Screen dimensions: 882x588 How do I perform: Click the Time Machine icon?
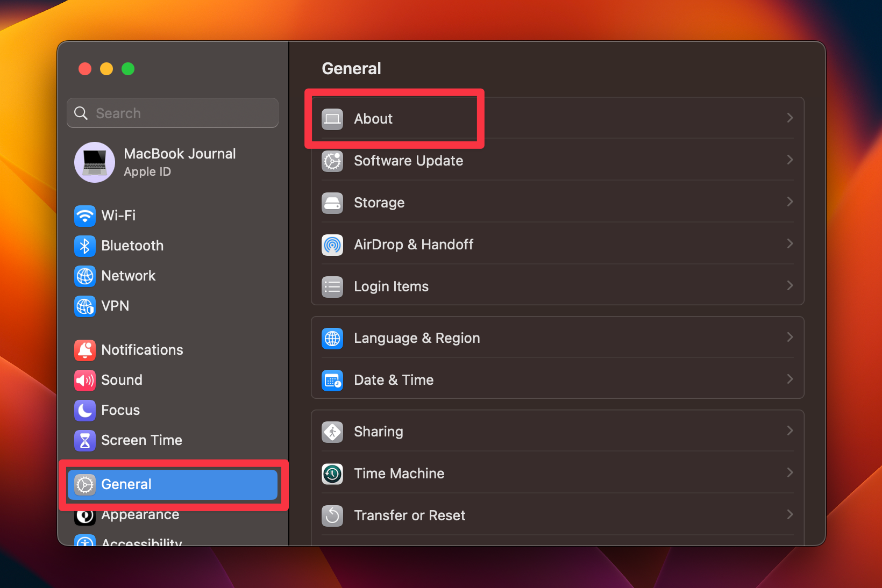[x=332, y=474]
